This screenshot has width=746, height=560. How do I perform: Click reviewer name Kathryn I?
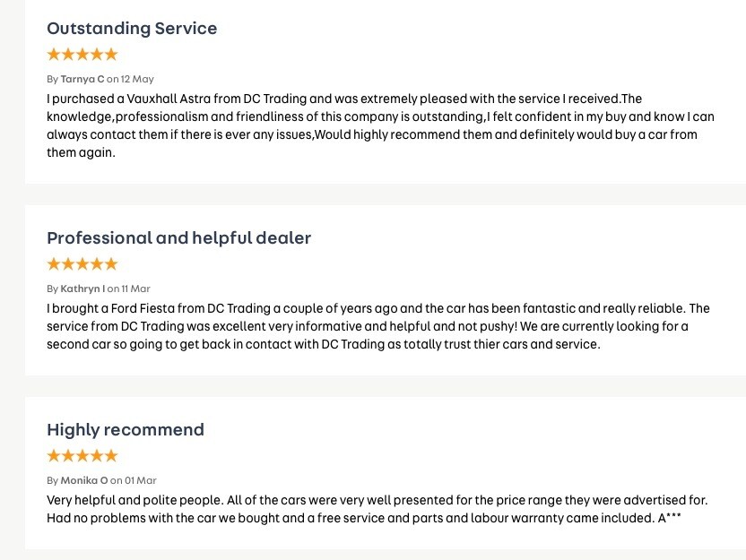(x=82, y=289)
